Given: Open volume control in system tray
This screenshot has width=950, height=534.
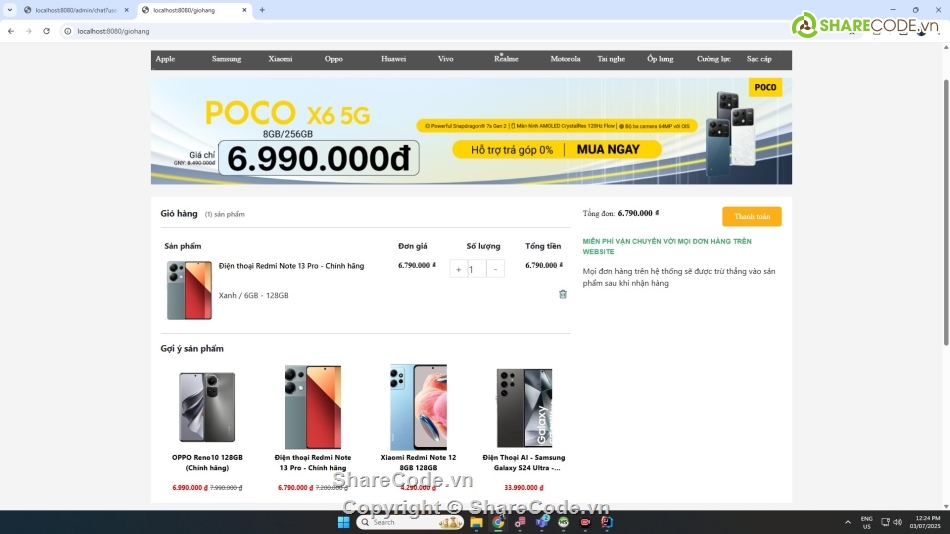Looking at the screenshot, I should (898, 522).
